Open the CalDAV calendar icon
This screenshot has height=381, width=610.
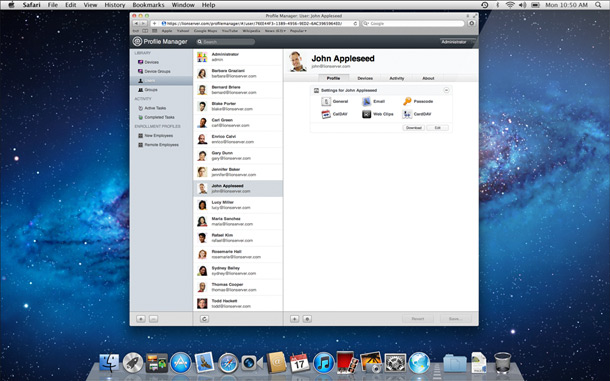[326, 114]
